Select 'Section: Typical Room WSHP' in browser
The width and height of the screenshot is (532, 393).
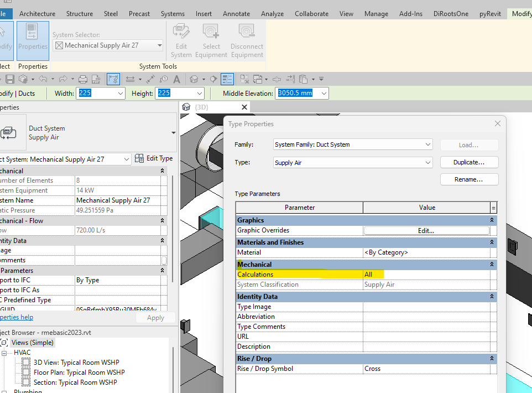[75, 382]
